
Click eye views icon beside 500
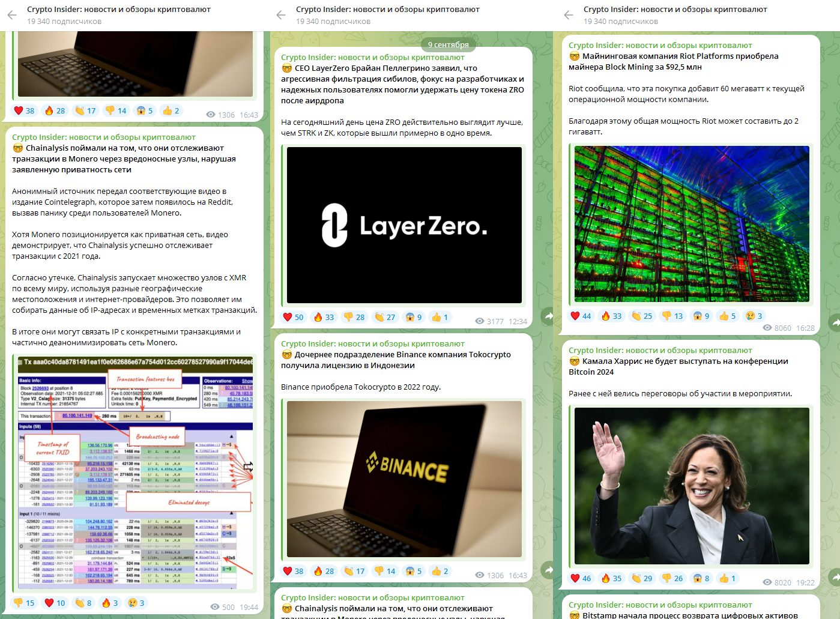coord(215,607)
